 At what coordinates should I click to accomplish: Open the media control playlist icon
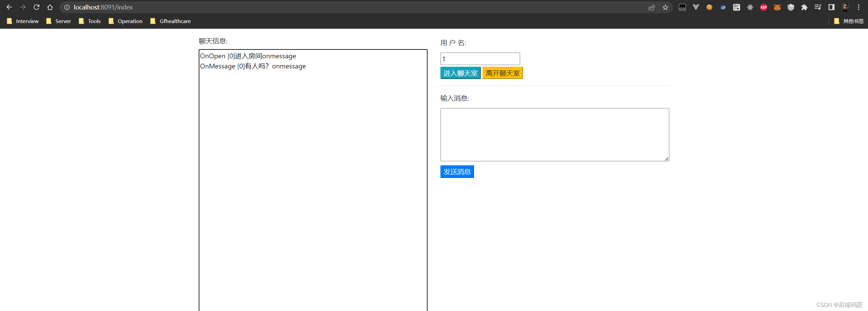click(x=818, y=7)
